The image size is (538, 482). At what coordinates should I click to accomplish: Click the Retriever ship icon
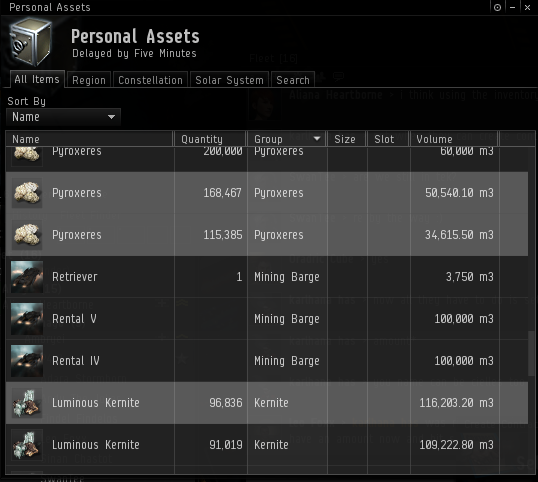click(x=27, y=277)
